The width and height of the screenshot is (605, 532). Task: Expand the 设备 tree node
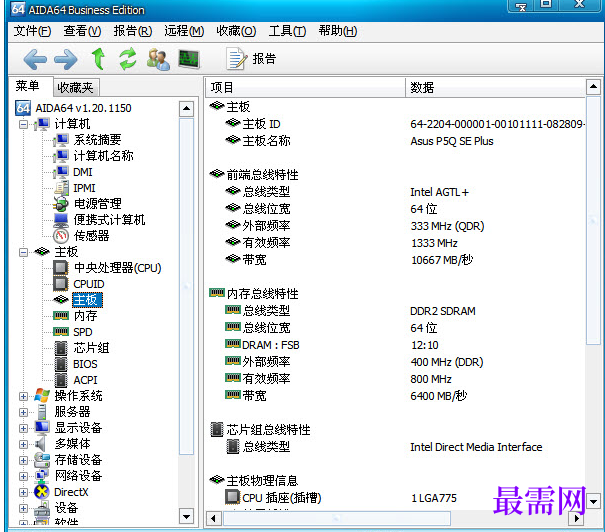click(23, 508)
